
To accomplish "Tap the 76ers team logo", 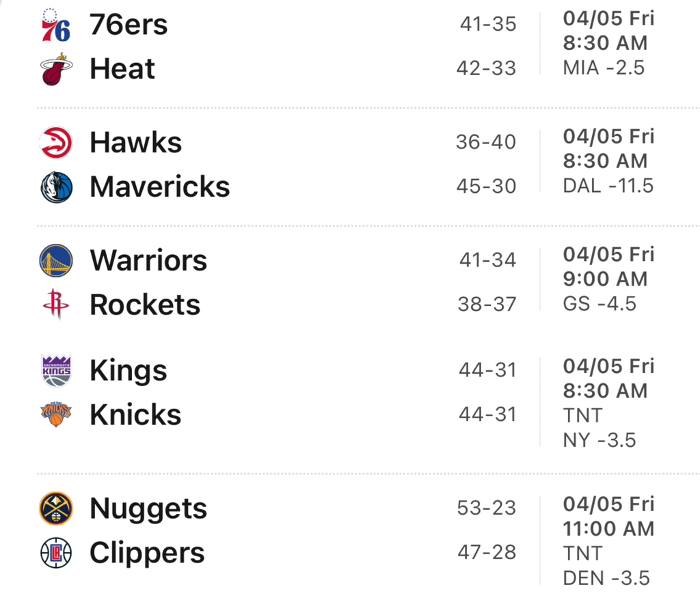I will coord(55,25).
